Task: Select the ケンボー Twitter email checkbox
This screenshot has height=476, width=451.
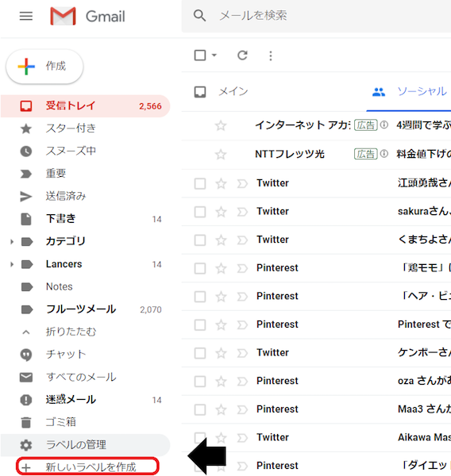Action: pos(200,353)
